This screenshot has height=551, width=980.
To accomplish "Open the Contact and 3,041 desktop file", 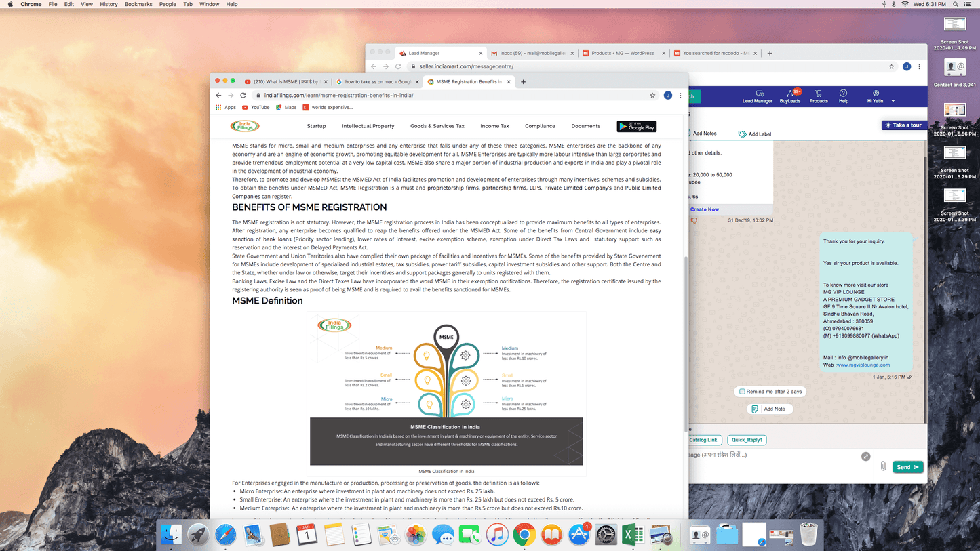I will 955,73.
